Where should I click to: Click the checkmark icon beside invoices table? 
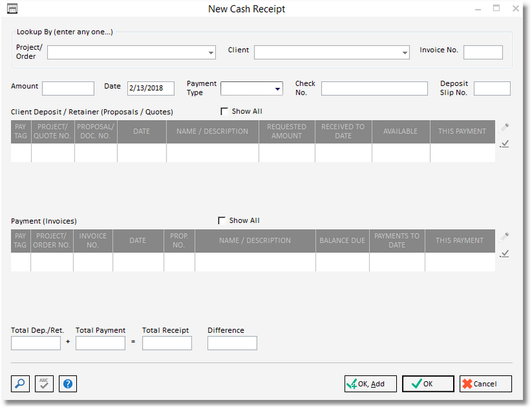coord(505,253)
